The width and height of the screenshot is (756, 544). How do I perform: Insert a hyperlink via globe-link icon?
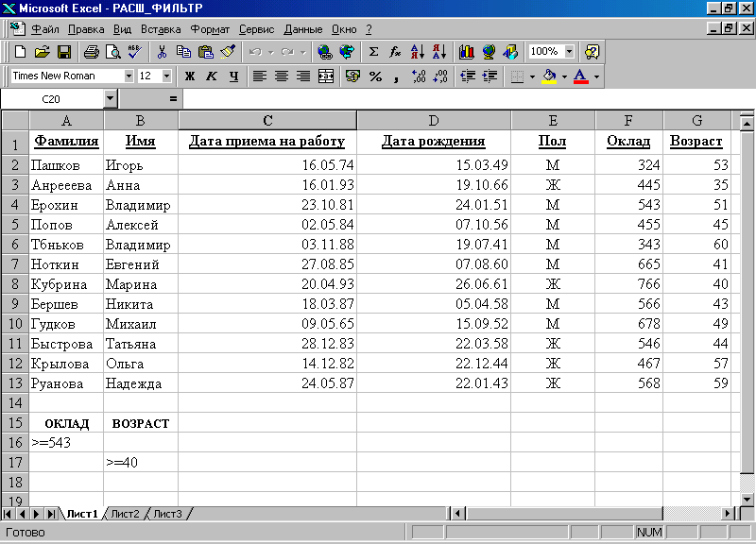[325, 52]
